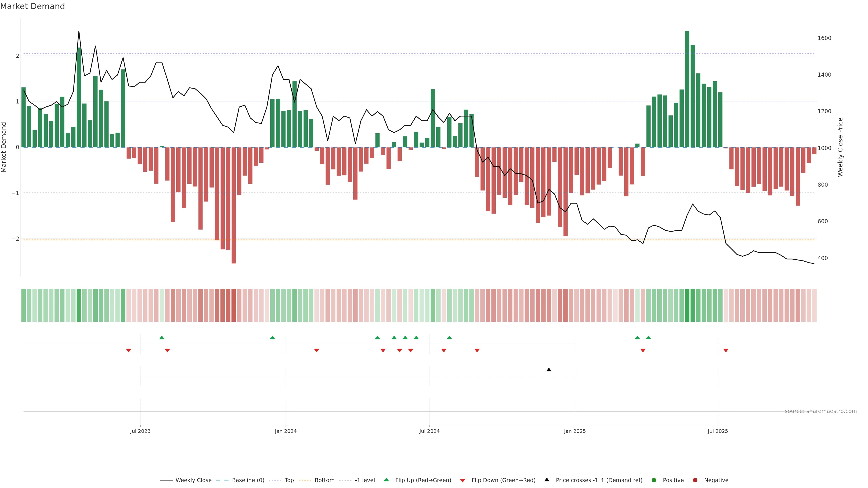Click the tallest green demand bar
868x488 pixels.
[687, 89]
